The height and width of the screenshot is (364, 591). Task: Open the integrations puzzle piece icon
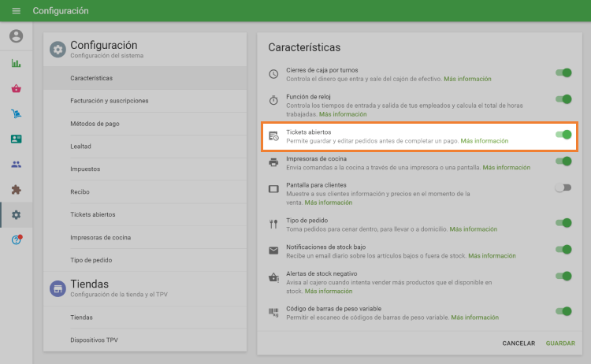coord(16,190)
